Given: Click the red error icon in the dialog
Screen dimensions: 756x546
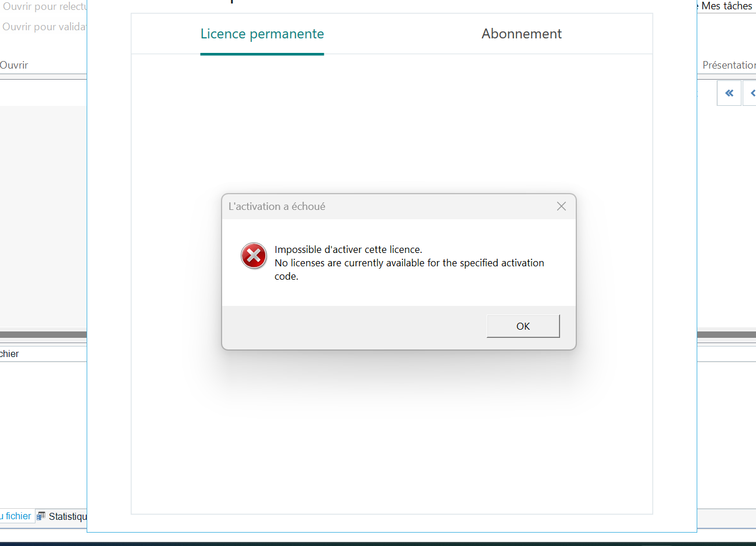Looking at the screenshot, I should coord(254,256).
